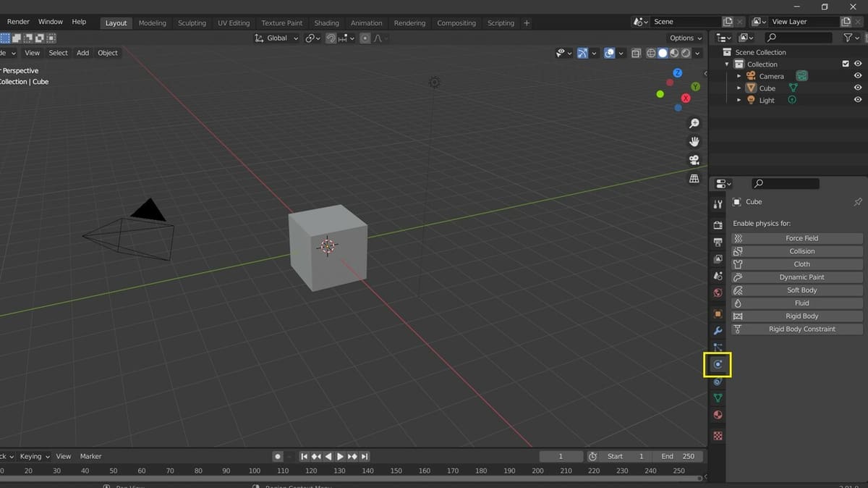Toggle snapping magnet in header

tap(331, 38)
